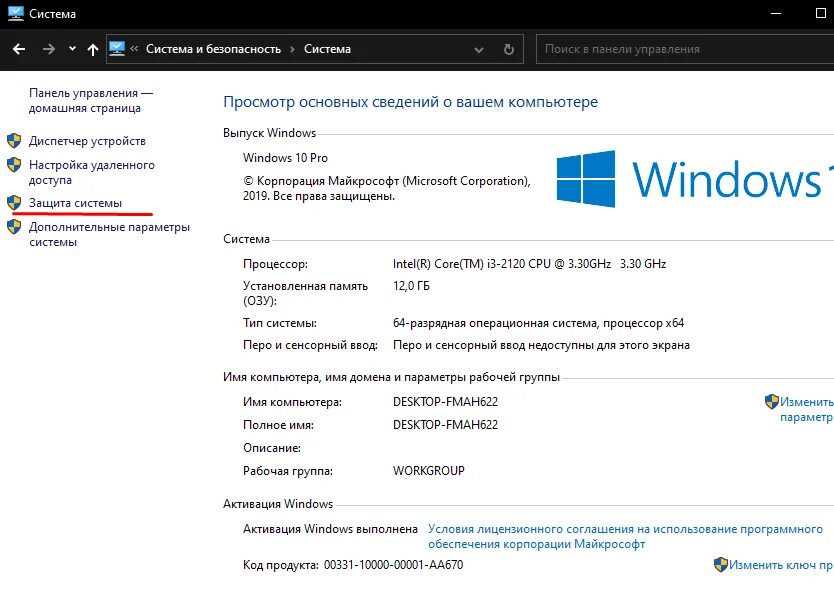The image size is (834, 610).
Task: Click 'Активация Windows выполнена' text
Action: tap(330, 529)
